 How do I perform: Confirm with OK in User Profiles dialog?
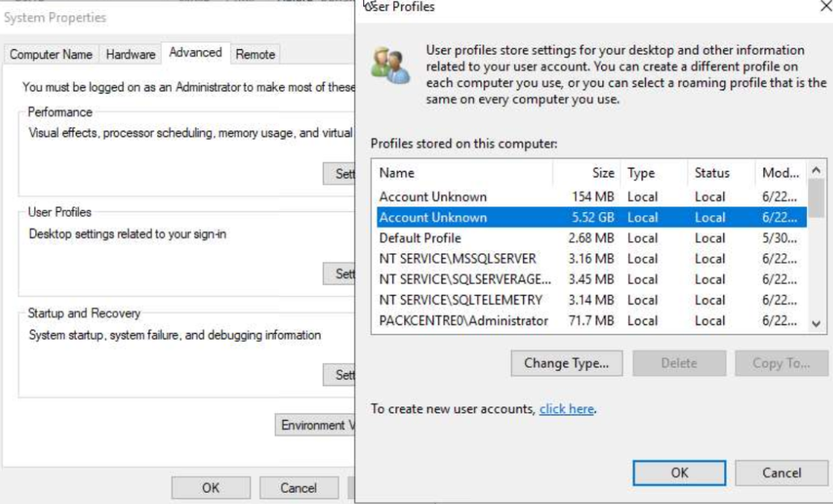tap(680, 473)
